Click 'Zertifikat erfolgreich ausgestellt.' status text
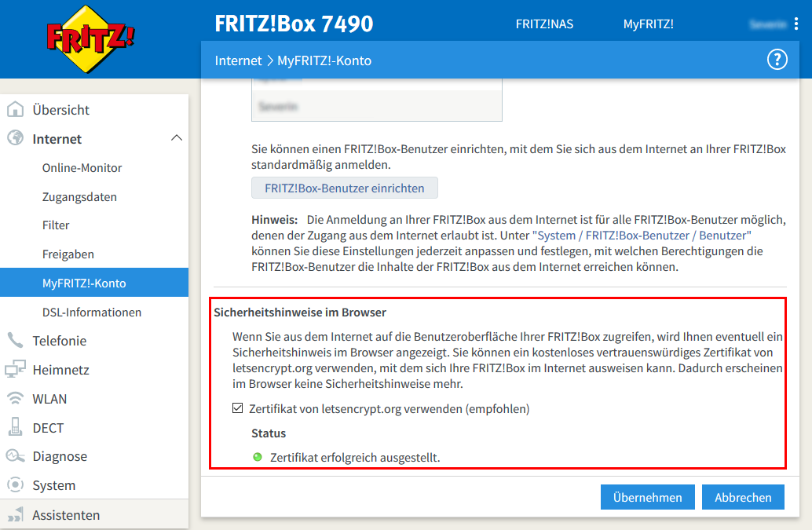 [355, 458]
